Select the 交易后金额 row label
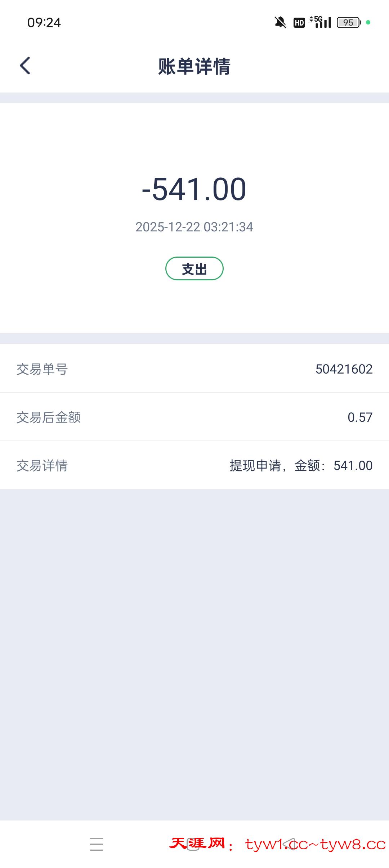This screenshot has height=868, width=389. click(49, 417)
